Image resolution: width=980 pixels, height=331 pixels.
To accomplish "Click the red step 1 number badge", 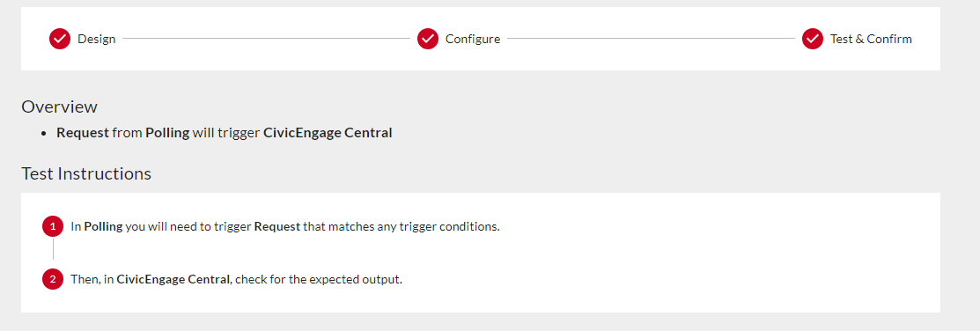I will tap(53, 226).
